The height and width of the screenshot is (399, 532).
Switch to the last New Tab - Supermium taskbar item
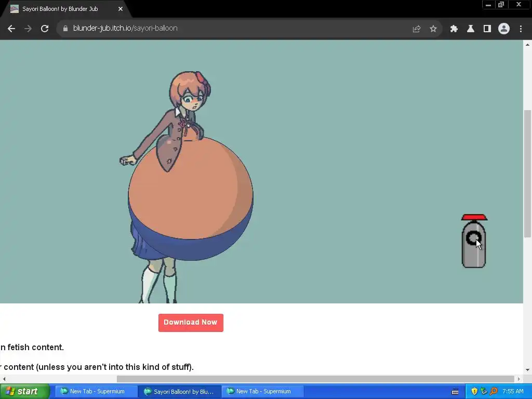point(262,392)
